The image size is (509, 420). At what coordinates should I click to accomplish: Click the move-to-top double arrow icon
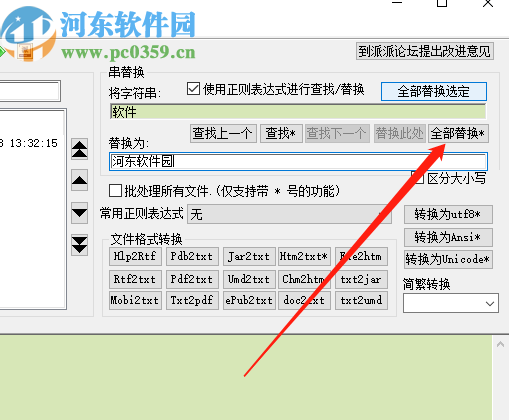(79, 149)
